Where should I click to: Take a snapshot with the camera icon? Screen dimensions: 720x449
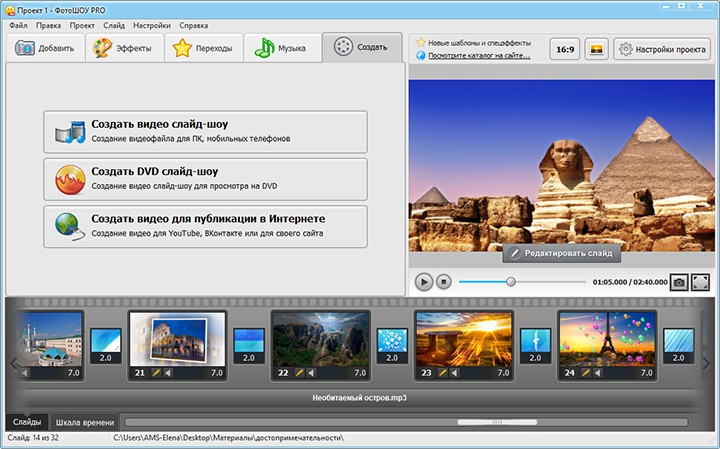click(x=679, y=283)
